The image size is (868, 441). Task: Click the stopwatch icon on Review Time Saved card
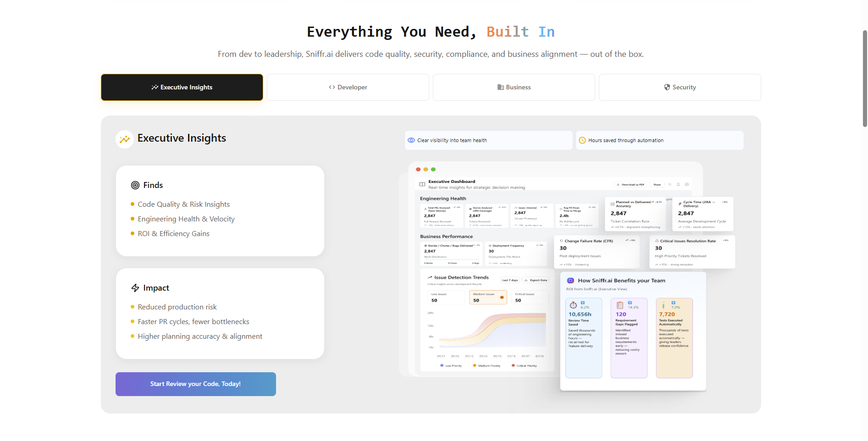click(574, 304)
